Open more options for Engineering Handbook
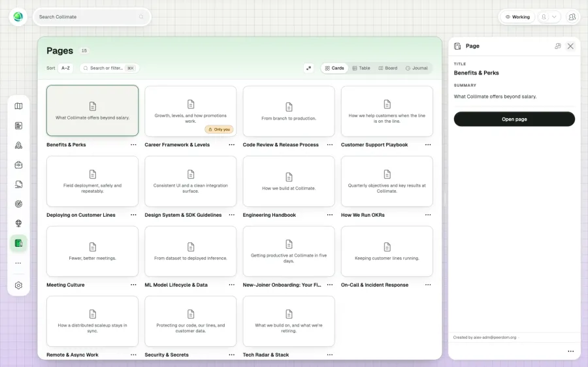The width and height of the screenshot is (588, 367). pos(330,215)
